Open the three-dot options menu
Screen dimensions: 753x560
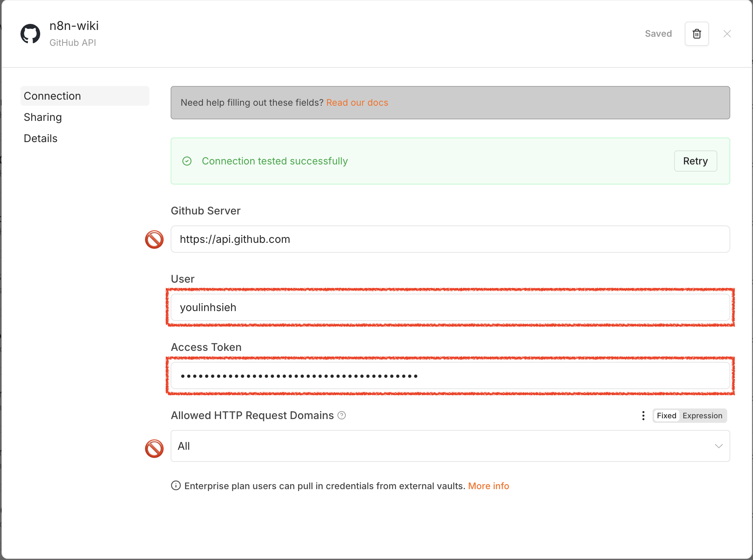(x=643, y=416)
